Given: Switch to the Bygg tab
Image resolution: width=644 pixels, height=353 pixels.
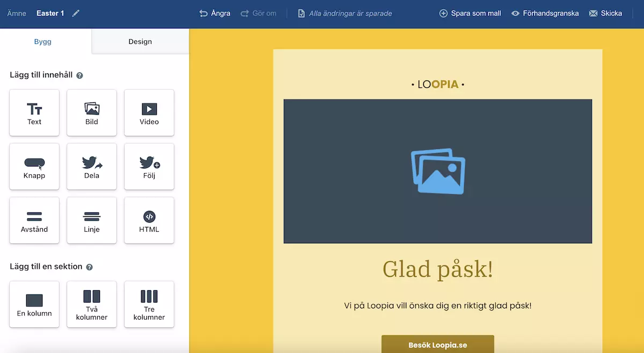Looking at the screenshot, I should click(x=43, y=41).
